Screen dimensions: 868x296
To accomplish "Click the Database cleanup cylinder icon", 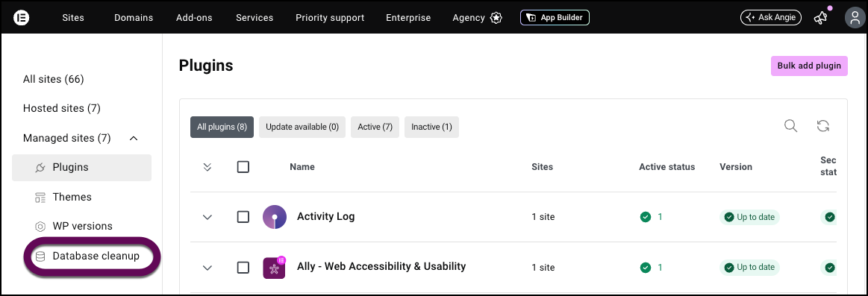I will click(40, 256).
